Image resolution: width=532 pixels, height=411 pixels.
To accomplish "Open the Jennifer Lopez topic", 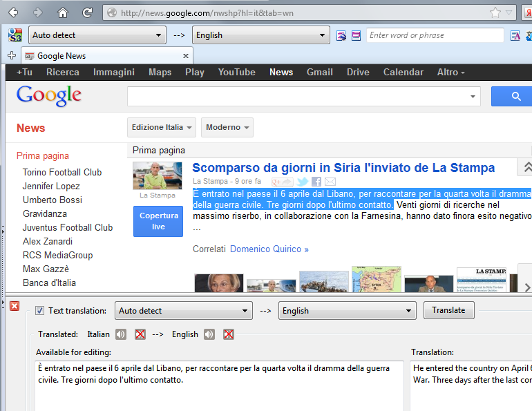I will (51, 187).
